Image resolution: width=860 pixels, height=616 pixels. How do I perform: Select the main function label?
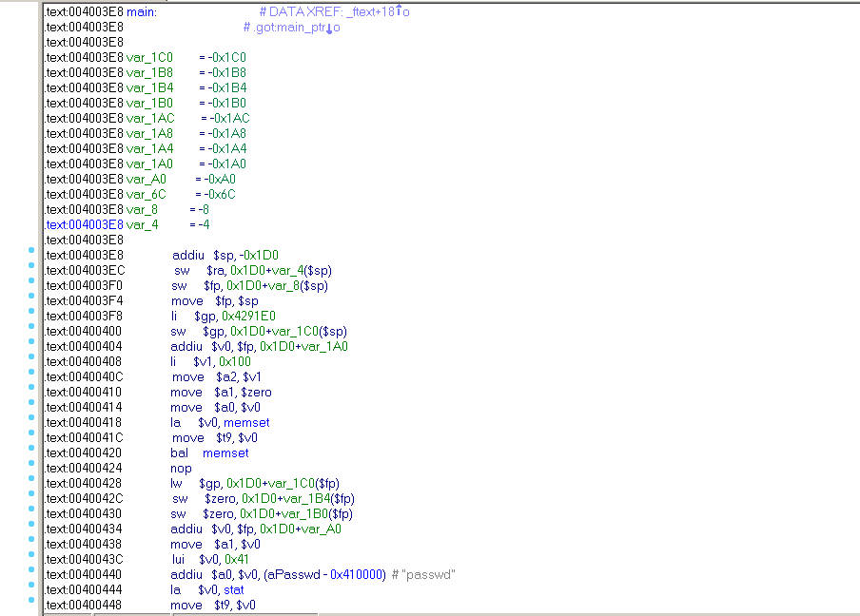coord(141,11)
